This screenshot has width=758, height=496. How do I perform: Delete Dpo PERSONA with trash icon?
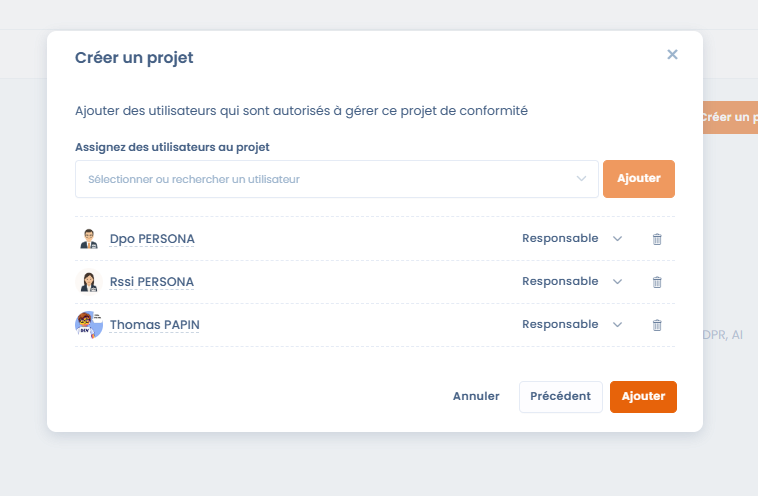point(657,239)
